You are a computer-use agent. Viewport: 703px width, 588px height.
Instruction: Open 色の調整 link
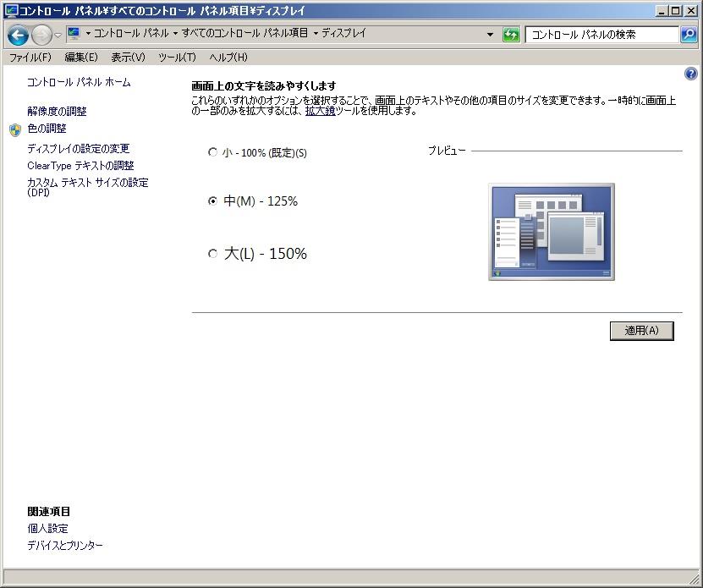click(47, 129)
